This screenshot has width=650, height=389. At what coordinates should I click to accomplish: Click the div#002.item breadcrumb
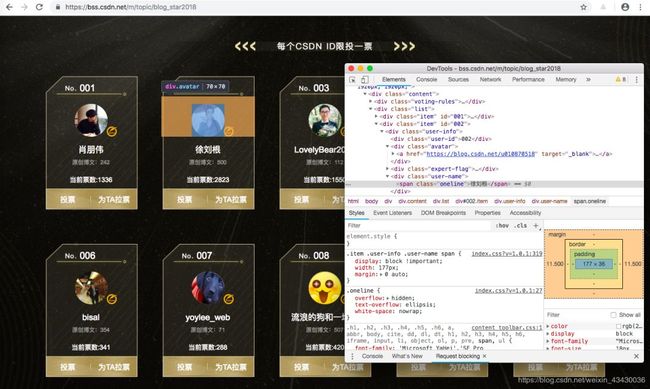pyautogui.click(x=471, y=201)
